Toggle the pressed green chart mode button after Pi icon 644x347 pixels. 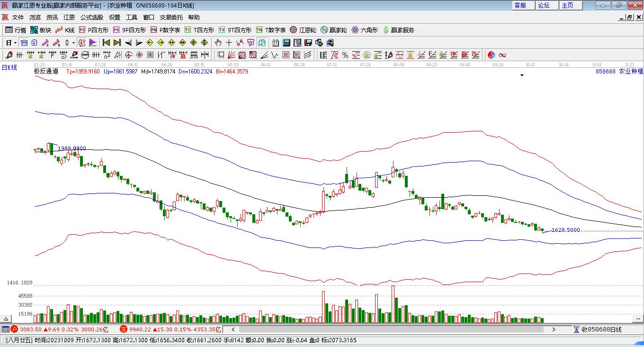click(262, 43)
